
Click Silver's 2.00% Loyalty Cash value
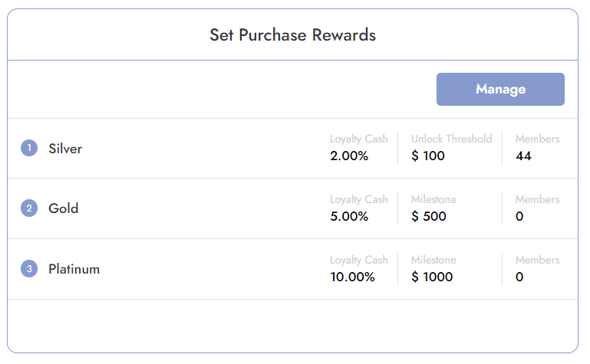(349, 156)
